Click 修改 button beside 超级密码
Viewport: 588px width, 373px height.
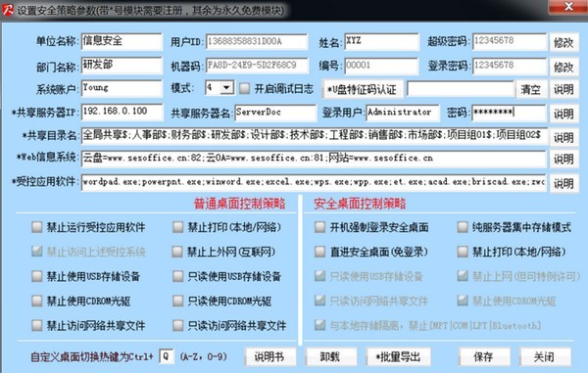(x=563, y=42)
